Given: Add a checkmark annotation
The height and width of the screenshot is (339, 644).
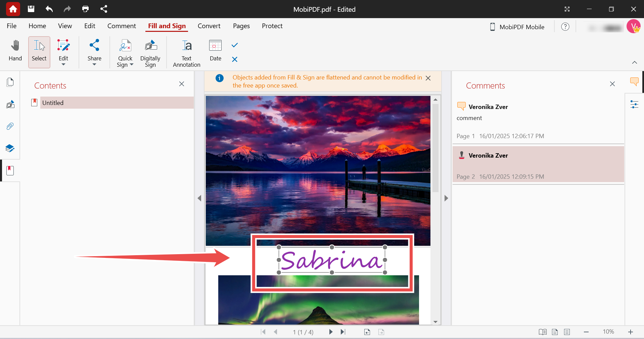Looking at the screenshot, I should click(x=234, y=45).
